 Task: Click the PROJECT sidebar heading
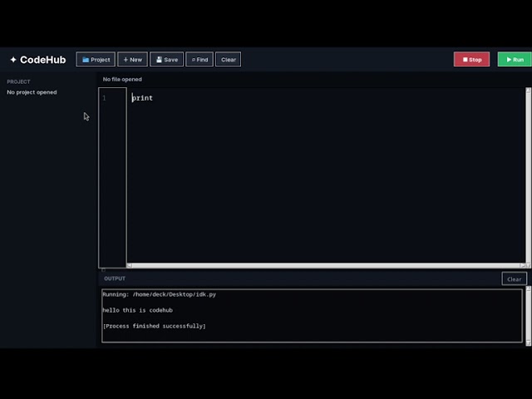point(18,81)
